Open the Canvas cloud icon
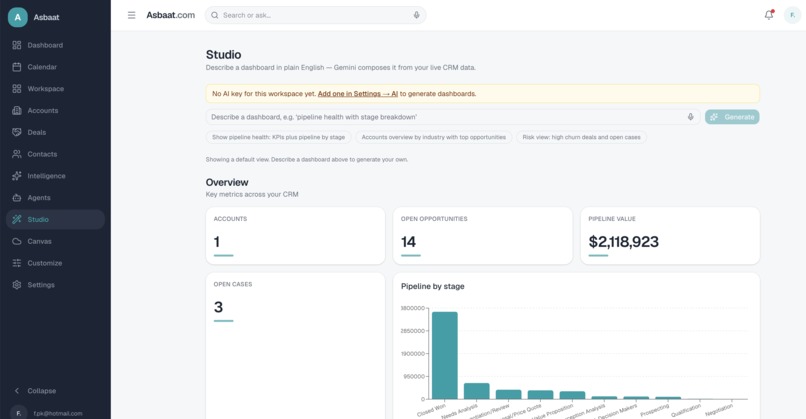 17,241
